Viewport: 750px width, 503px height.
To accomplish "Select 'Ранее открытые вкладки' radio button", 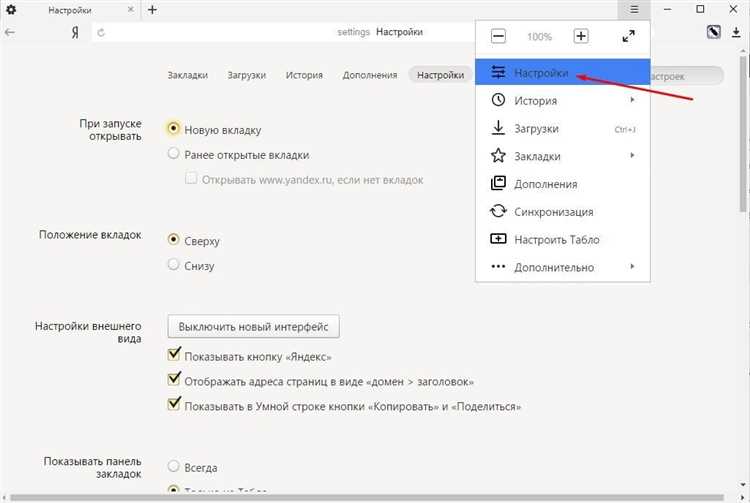I will tap(174, 153).
